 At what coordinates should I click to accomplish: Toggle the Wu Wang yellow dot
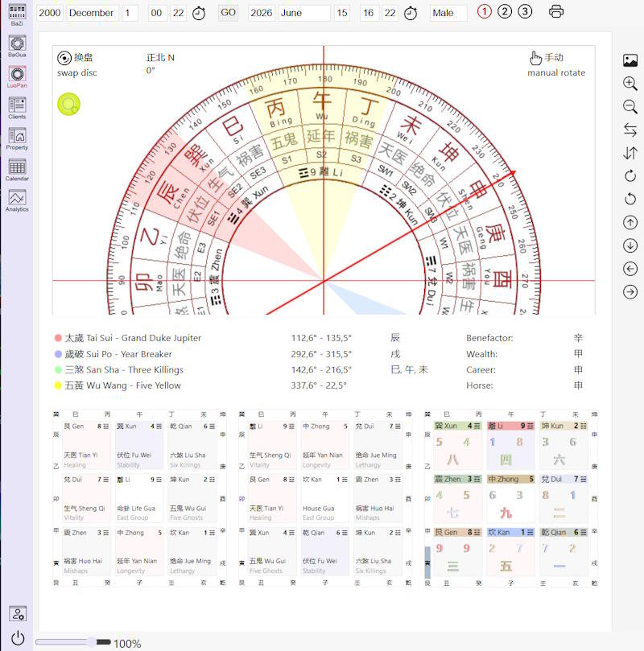click(x=58, y=385)
